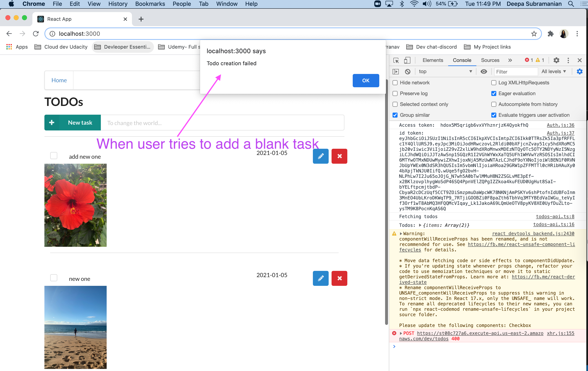Click the bookmark star in address bar
The width and height of the screenshot is (588, 371).
(534, 34)
